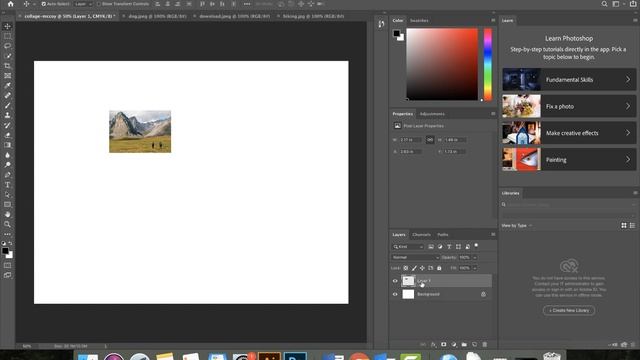Open the Edit Toolbar three-dots menu
The width and height of the screenshot is (640, 360).
(x=7, y=234)
